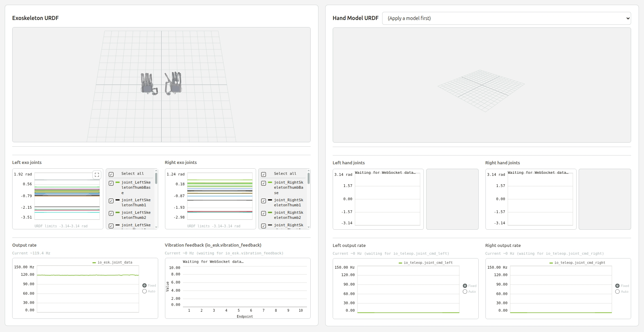
Task: Click the black swatch of joint_RightSkeletonThumb1
Action: (270, 200)
